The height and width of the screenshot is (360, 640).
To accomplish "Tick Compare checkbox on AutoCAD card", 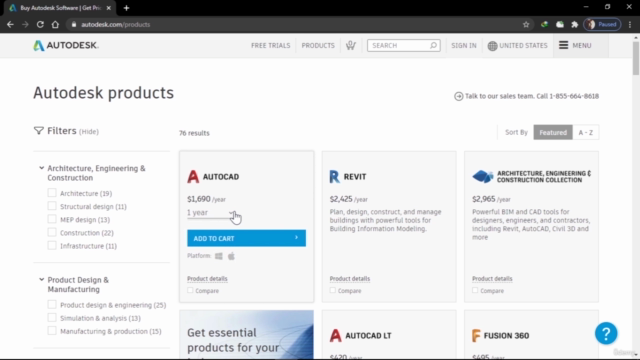I will (190, 290).
